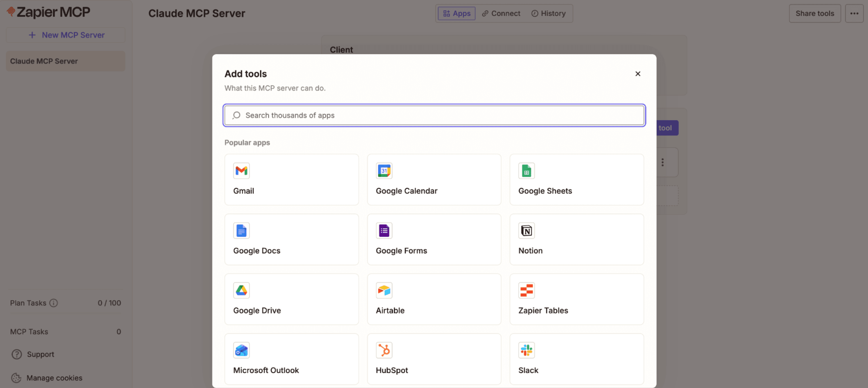Click the Popular apps heading
Image resolution: width=868 pixels, height=388 pixels.
[x=247, y=143]
